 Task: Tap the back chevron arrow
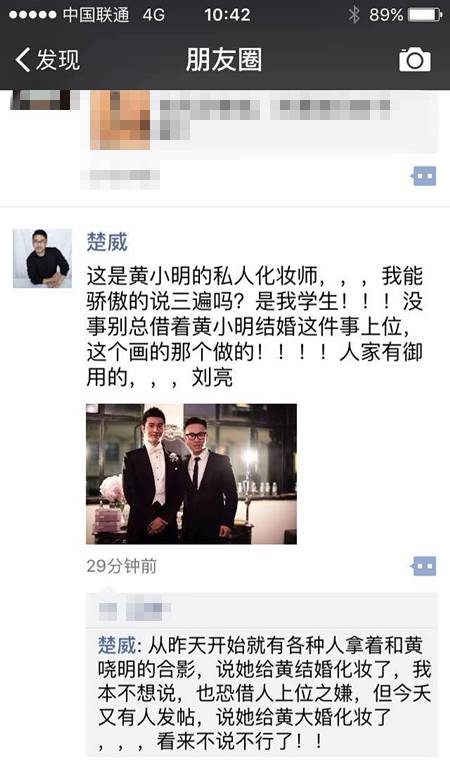click(x=23, y=60)
